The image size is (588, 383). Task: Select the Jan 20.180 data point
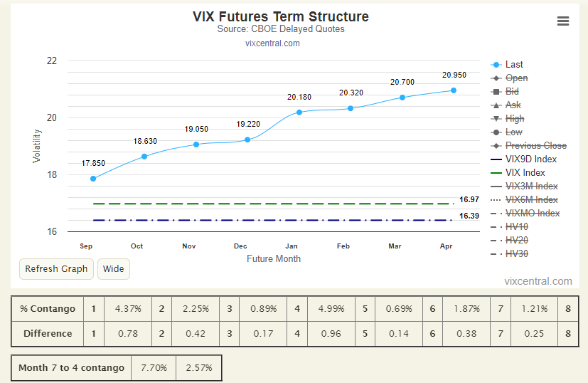(299, 112)
